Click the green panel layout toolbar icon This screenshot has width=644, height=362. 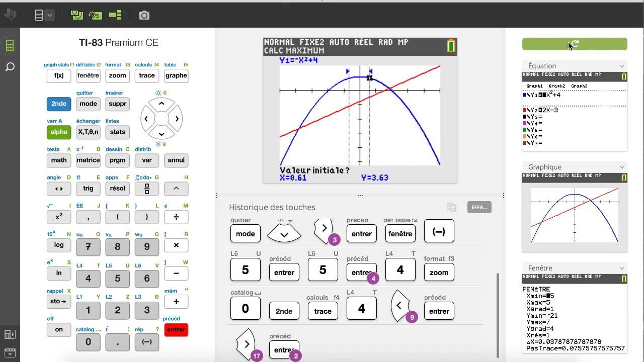(115, 15)
